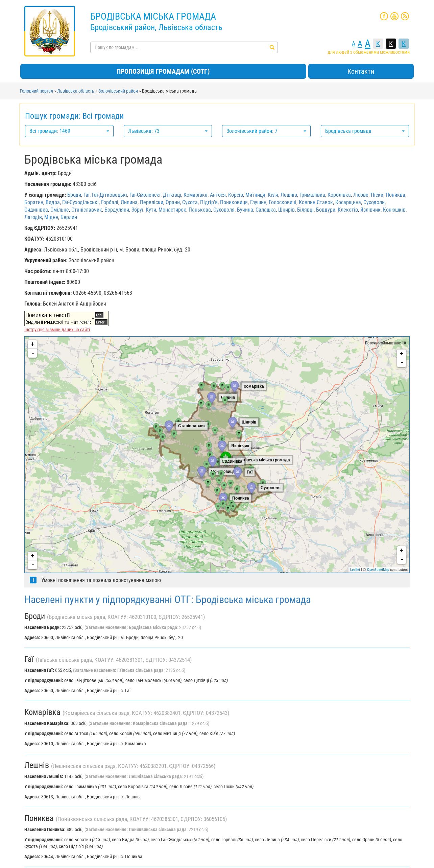Click the Голосковичі settlement link
The height and width of the screenshot is (868, 434).
click(x=283, y=202)
